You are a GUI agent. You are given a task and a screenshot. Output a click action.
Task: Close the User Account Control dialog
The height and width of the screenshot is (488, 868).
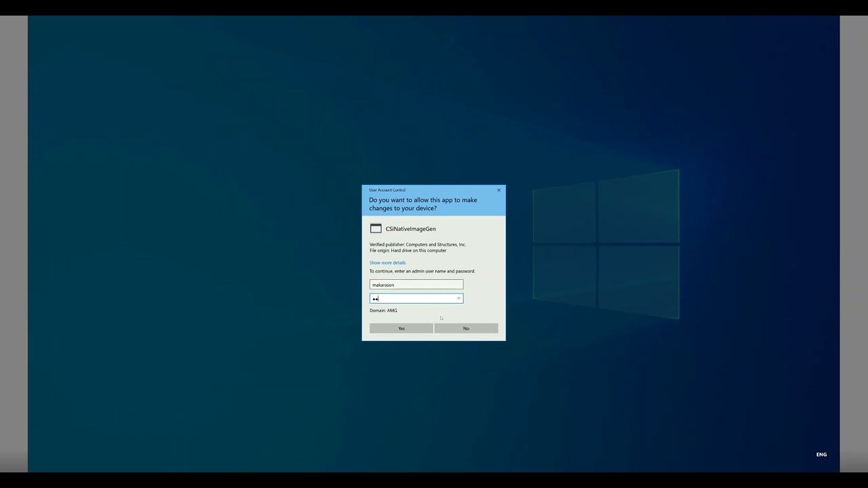click(x=499, y=190)
